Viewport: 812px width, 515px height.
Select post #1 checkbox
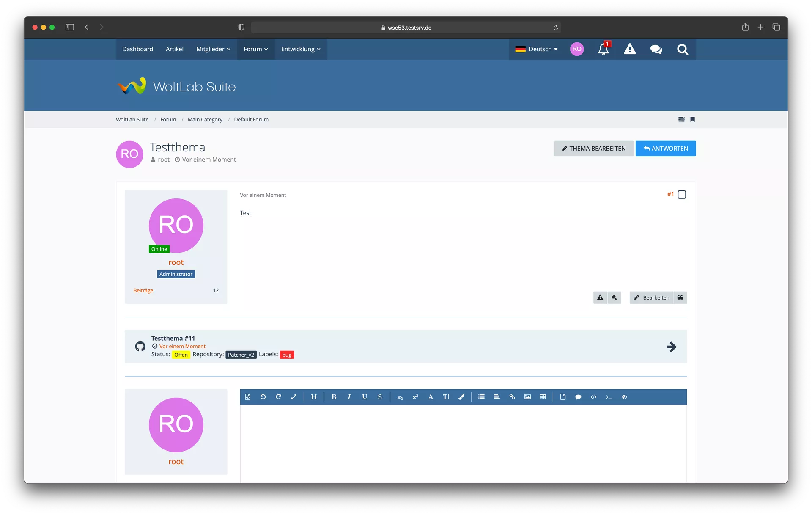pyautogui.click(x=682, y=195)
